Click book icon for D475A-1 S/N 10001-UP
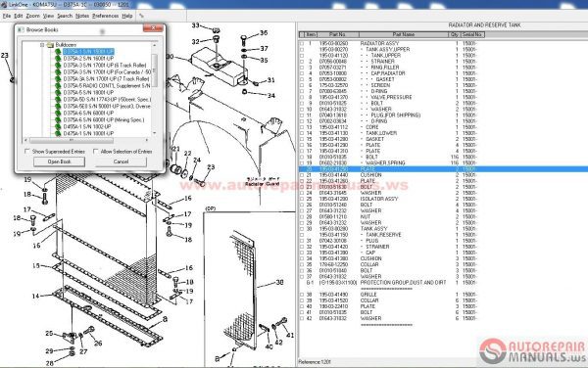Viewport: 588px width, 368px height. click(58, 133)
